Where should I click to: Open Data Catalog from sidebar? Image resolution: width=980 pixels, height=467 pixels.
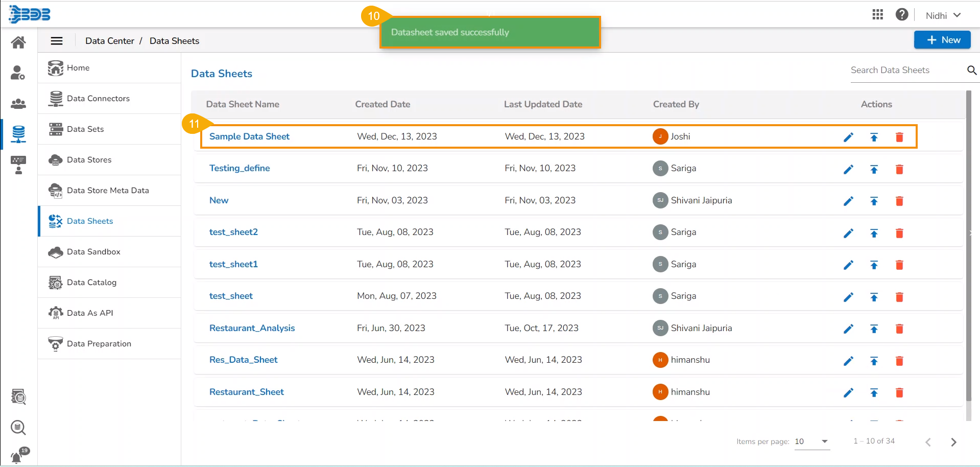click(91, 283)
